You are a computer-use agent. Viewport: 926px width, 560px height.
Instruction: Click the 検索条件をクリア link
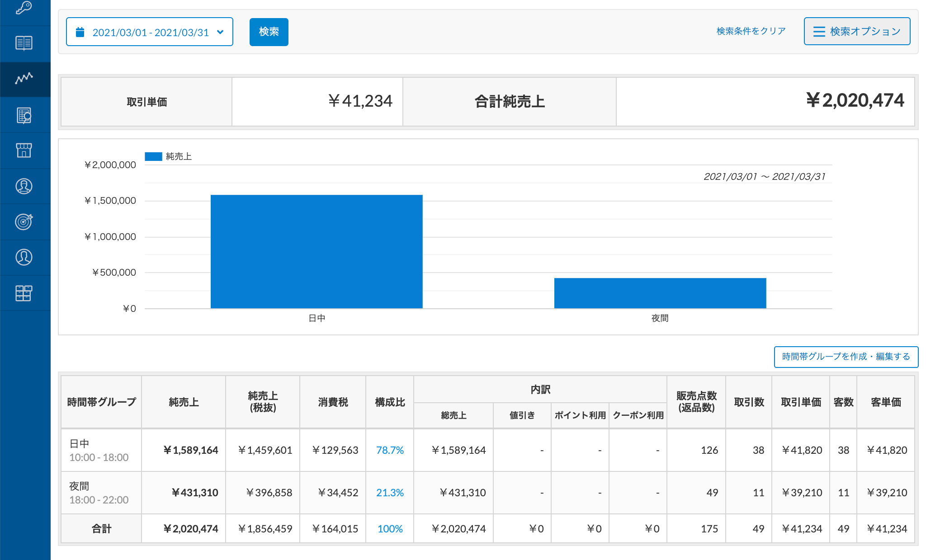point(751,31)
